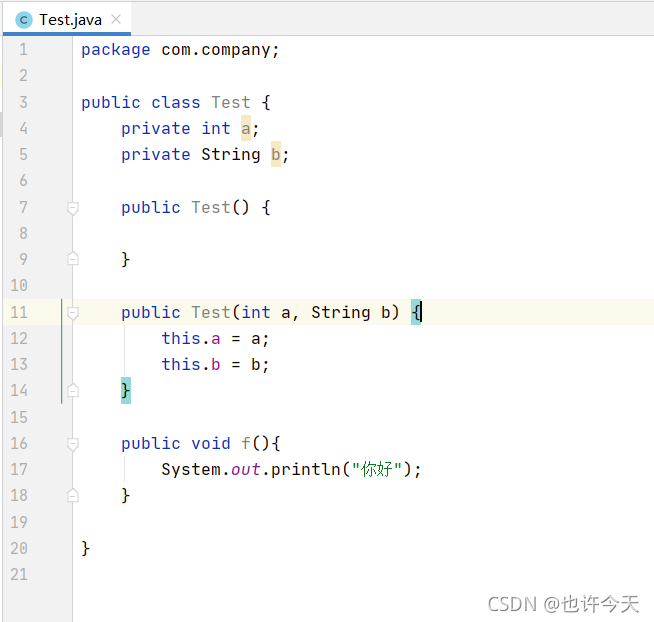The height and width of the screenshot is (622, 654).
Task: Click 'void' keyword on line 16
Action: (x=211, y=443)
